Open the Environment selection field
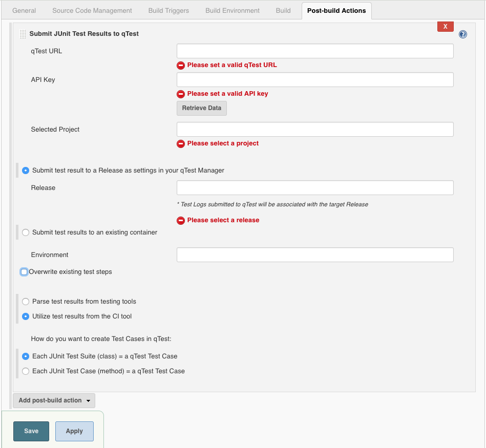The image size is (486, 448). (x=315, y=255)
